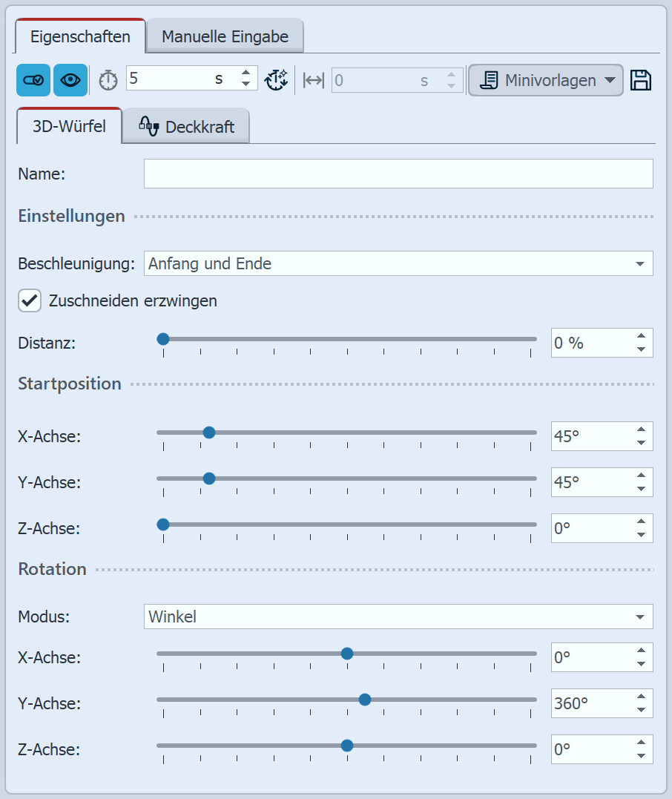Screen dimensions: 672x799
Task: Click Startposition Z-Achse slider handle
Action: tap(163, 525)
